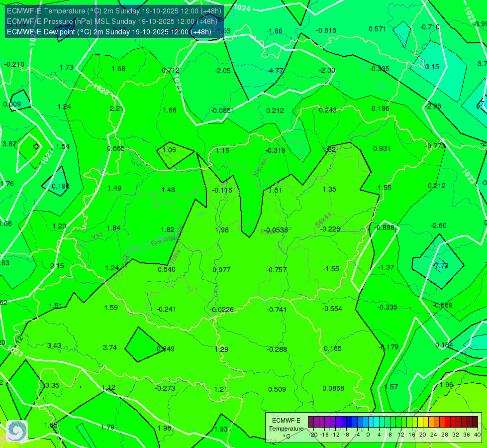Screen dimensions: 487x448
Task: Click the dew point value -0.319
Action: (x=275, y=150)
